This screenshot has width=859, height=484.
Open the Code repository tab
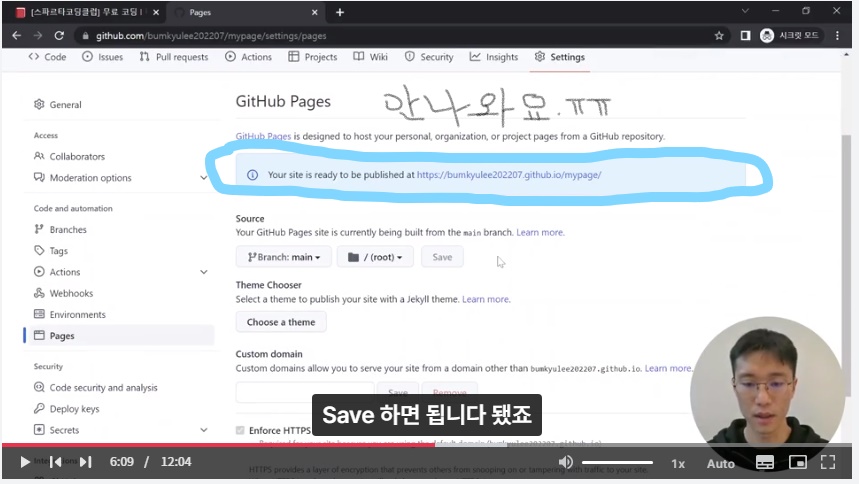[x=47, y=57]
